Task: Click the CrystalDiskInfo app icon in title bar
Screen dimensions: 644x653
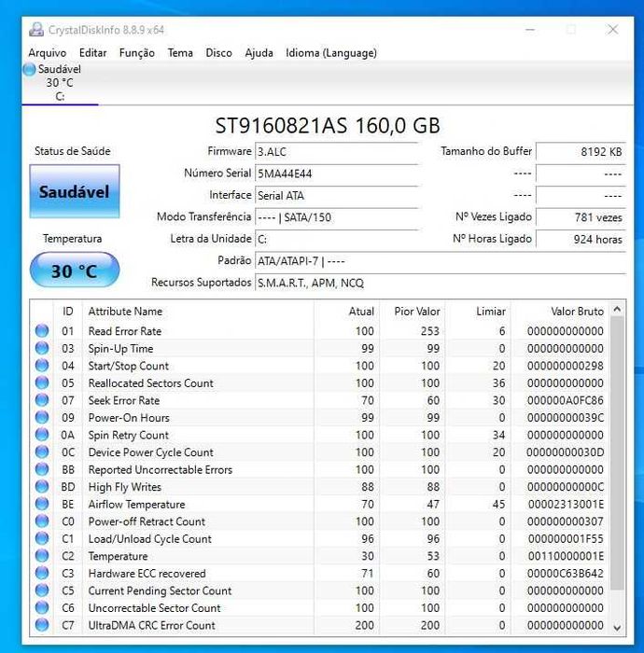Action: point(36,30)
